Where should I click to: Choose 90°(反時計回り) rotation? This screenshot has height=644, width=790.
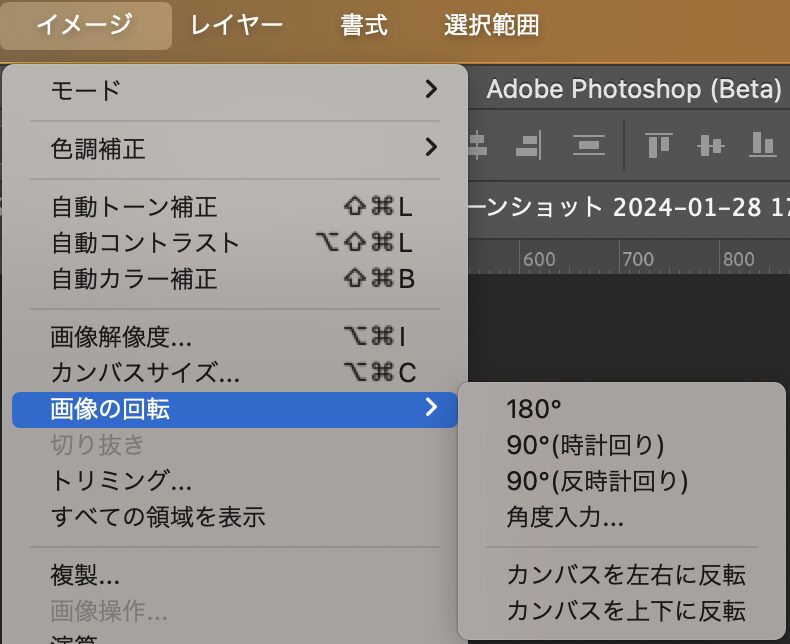point(597,481)
